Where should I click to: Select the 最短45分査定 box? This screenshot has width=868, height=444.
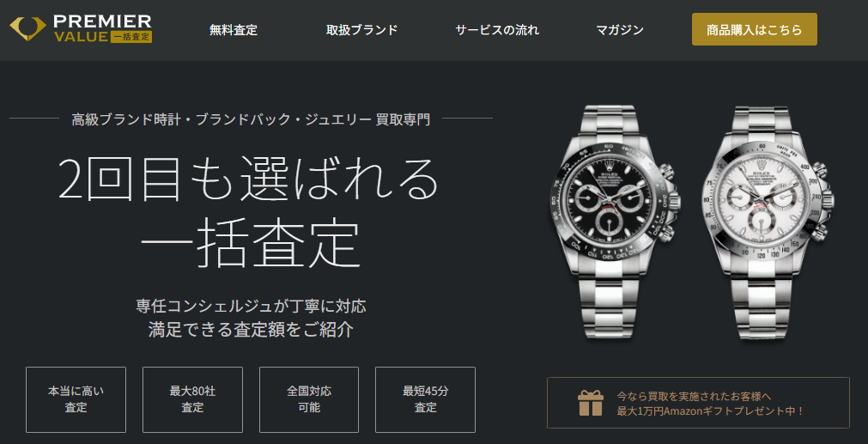coord(425,399)
